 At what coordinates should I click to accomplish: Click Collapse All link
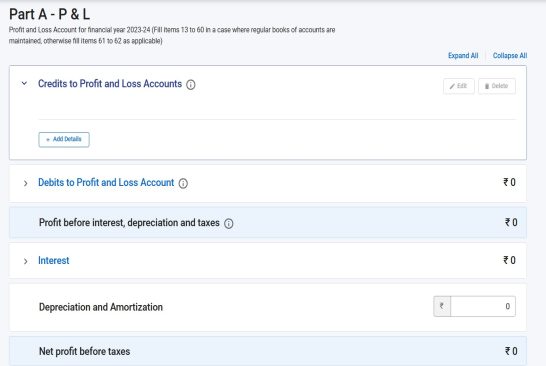tap(510, 56)
